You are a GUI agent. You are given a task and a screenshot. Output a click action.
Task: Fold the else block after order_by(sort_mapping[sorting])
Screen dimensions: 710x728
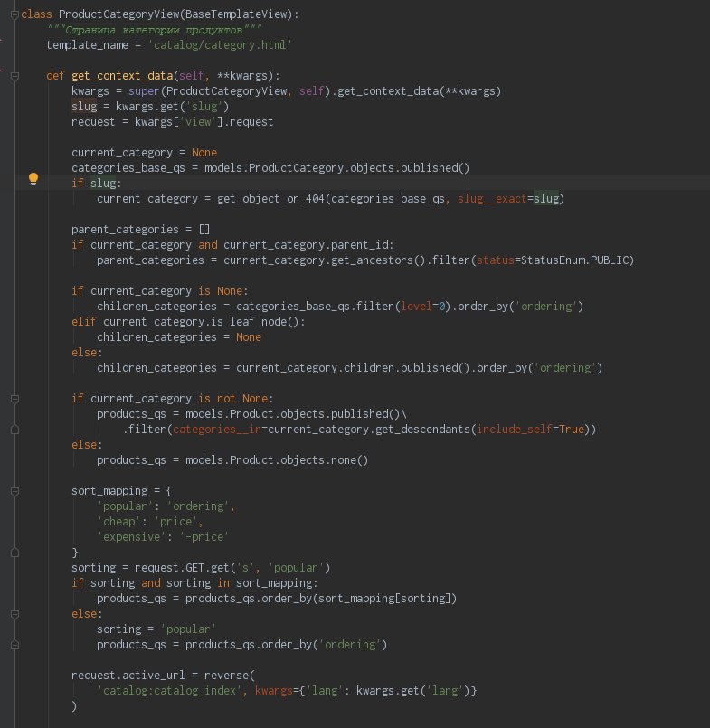pyautogui.click(x=14, y=614)
